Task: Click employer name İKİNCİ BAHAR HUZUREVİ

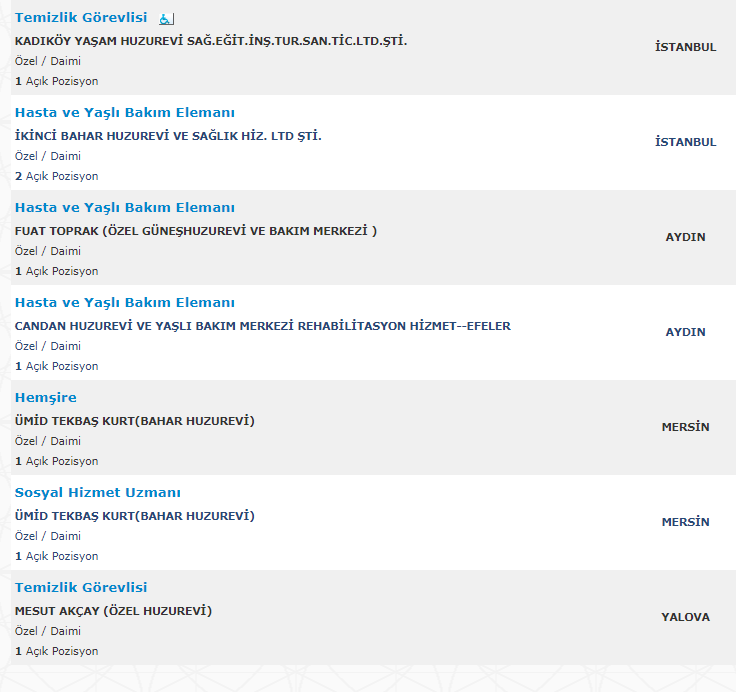Action: point(168,136)
